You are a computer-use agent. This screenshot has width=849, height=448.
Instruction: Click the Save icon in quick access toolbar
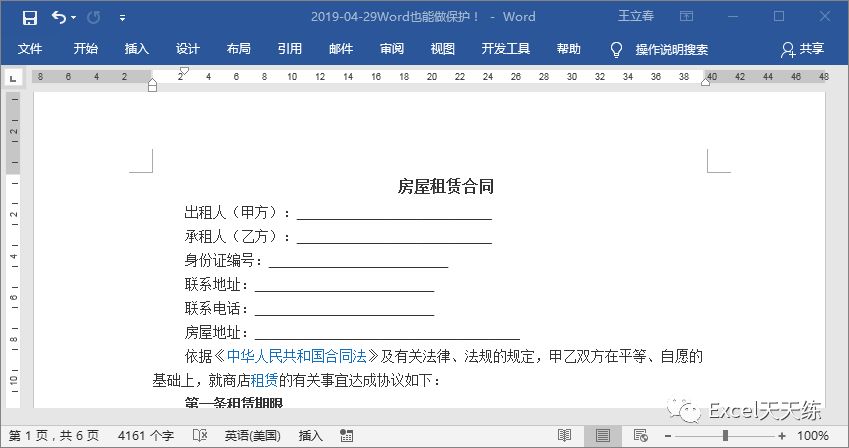click(30, 18)
